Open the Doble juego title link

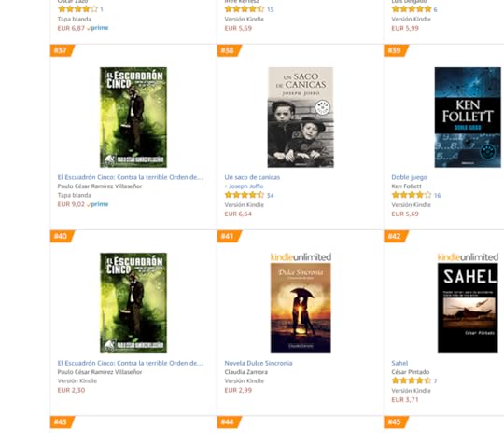(x=409, y=177)
